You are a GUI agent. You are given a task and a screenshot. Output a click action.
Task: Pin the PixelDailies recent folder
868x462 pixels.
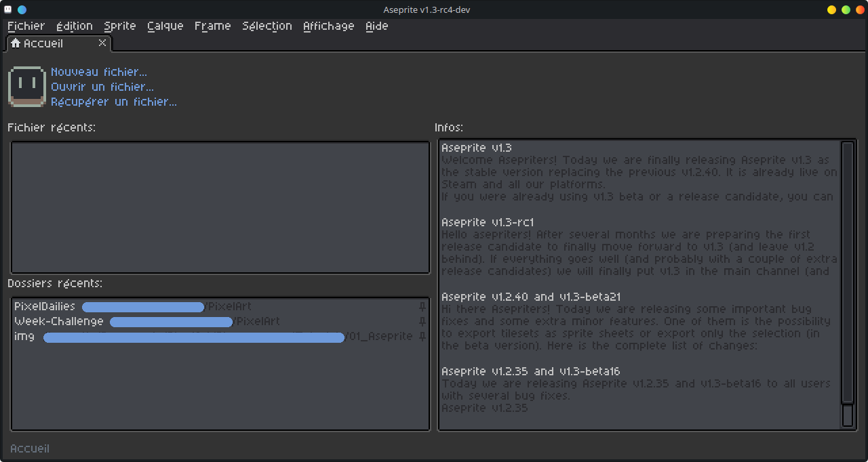point(422,307)
